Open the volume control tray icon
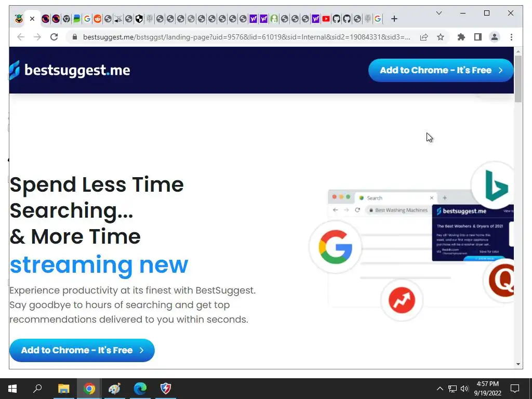 tap(464, 389)
